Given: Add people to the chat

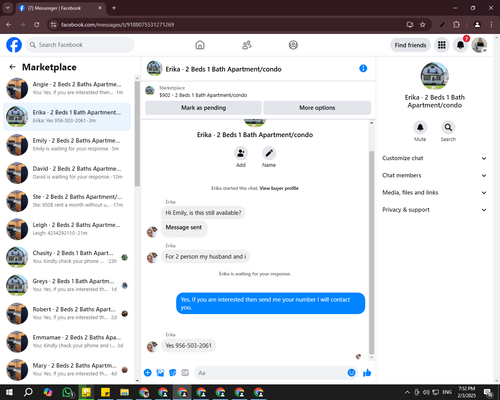Looking at the screenshot, I should [241, 153].
